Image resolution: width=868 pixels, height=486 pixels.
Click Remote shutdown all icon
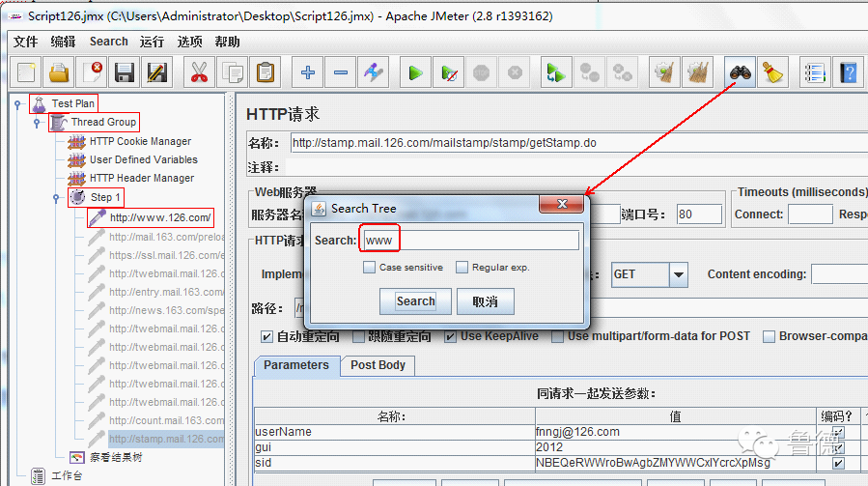coord(622,72)
